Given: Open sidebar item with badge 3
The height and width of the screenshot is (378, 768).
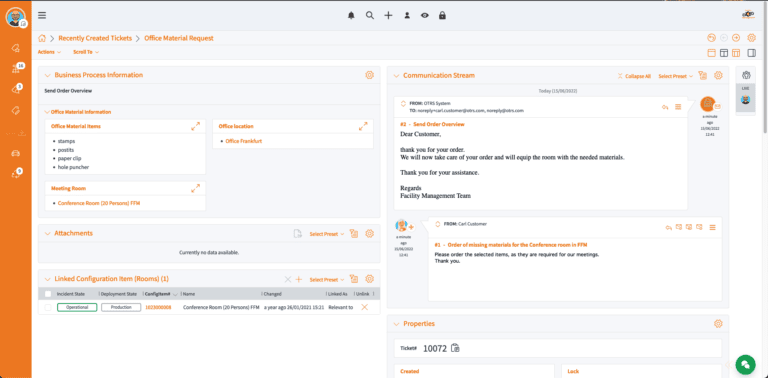Looking at the screenshot, I should tap(16, 90).
